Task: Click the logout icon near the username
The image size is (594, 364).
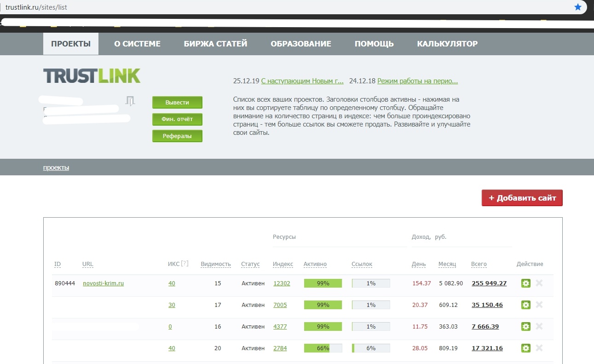Action: pos(131,101)
